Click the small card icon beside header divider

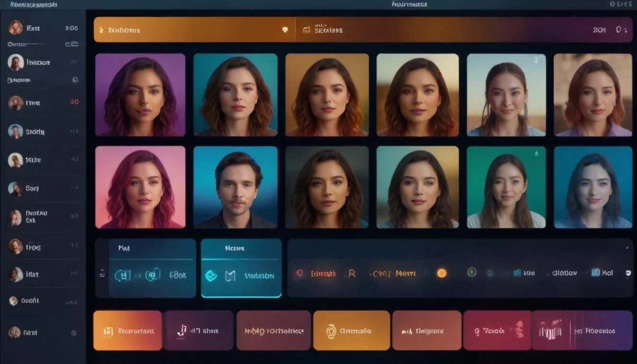(x=306, y=30)
